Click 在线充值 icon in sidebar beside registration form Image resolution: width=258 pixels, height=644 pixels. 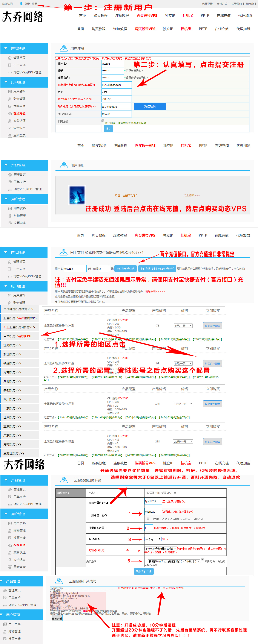[10, 114]
